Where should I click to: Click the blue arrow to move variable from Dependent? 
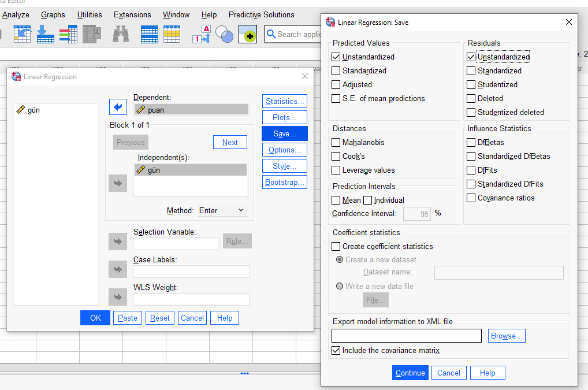(x=118, y=107)
